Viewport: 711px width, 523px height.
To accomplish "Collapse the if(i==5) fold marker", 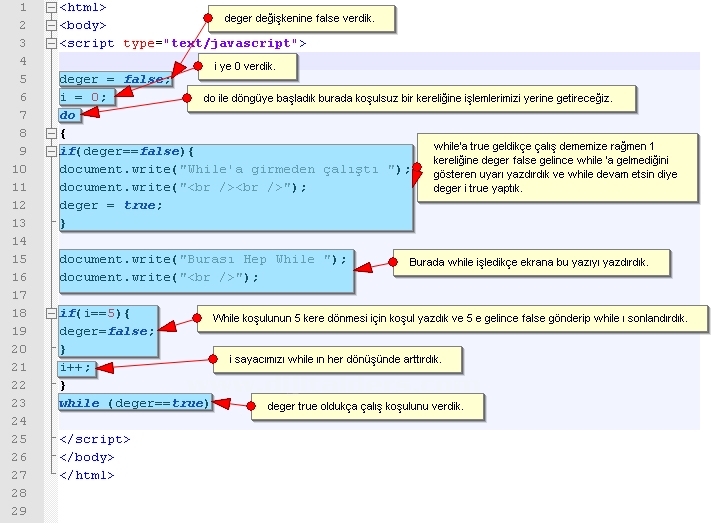I will 51,313.
